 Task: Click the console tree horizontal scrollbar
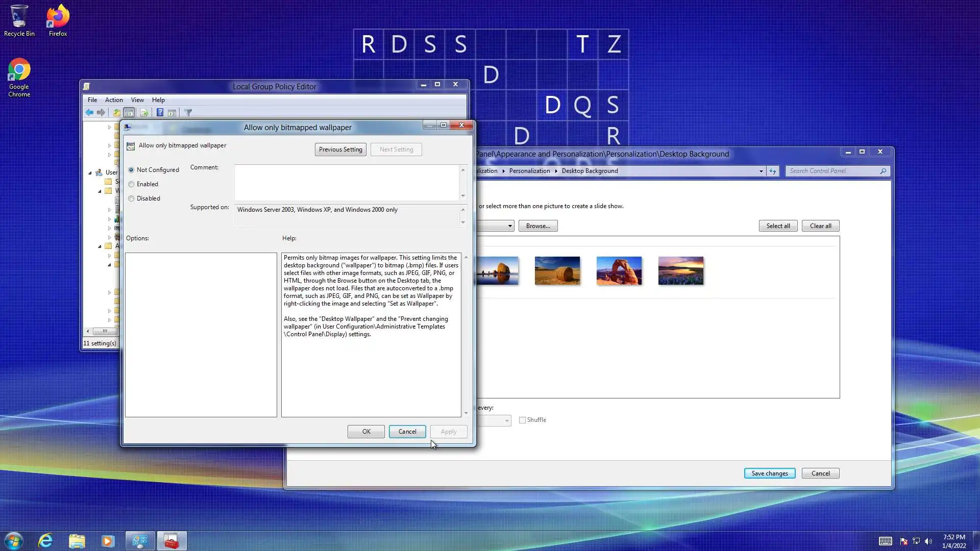[x=105, y=332]
